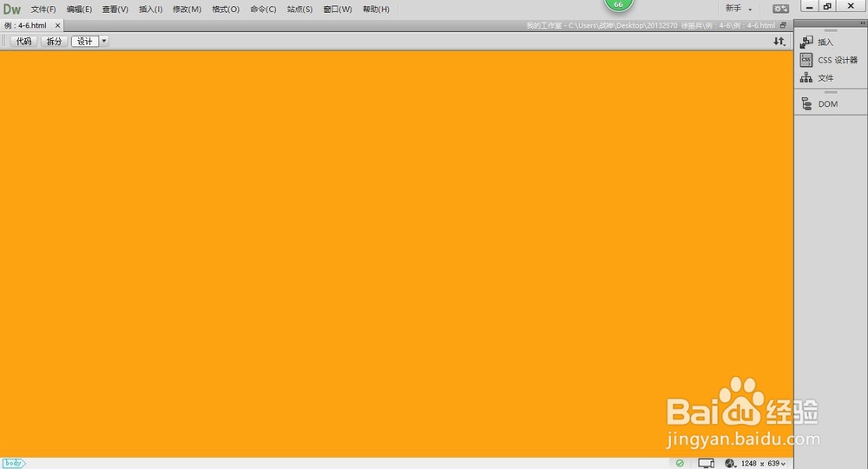This screenshot has width=868, height=469.
Task: Click the sync settings gear icon
Action: pos(780,9)
